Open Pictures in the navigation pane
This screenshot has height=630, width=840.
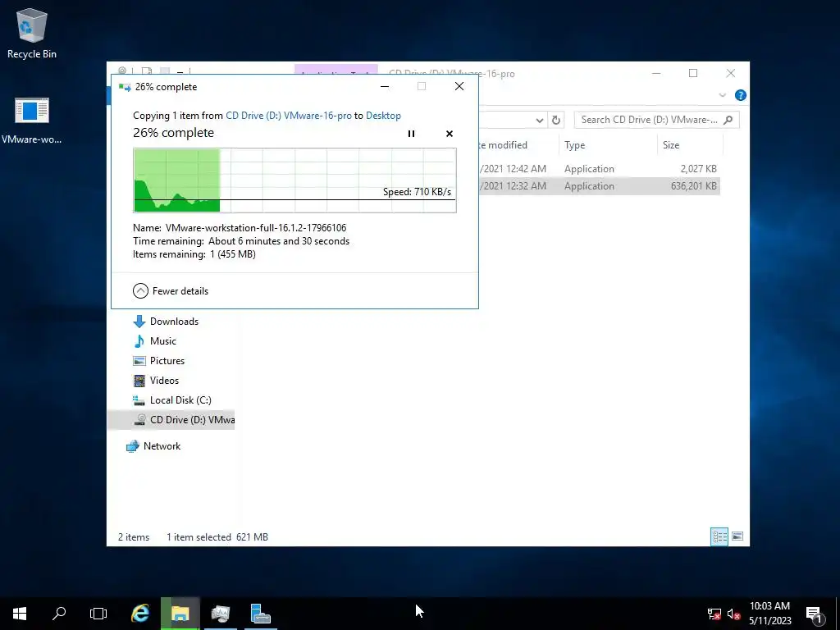pyautogui.click(x=167, y=361)
